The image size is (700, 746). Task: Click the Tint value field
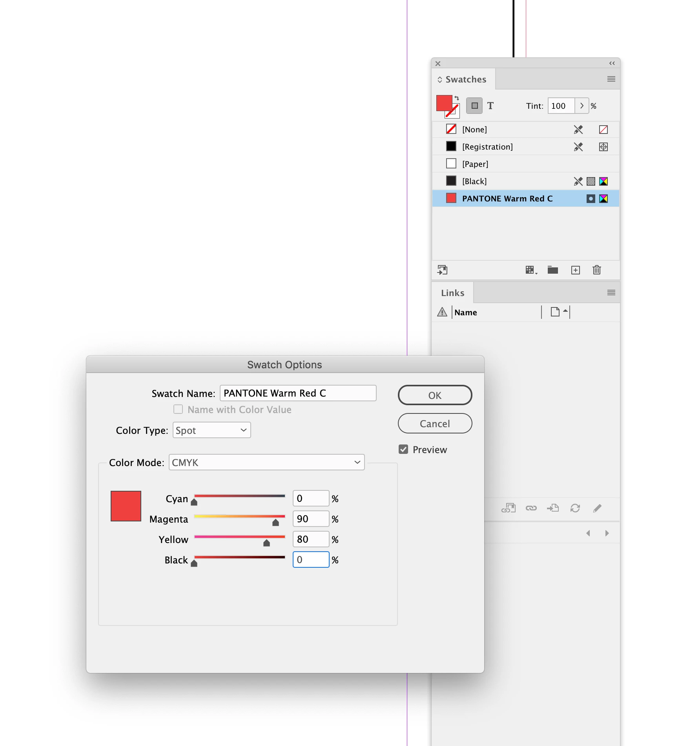[561, 106]
